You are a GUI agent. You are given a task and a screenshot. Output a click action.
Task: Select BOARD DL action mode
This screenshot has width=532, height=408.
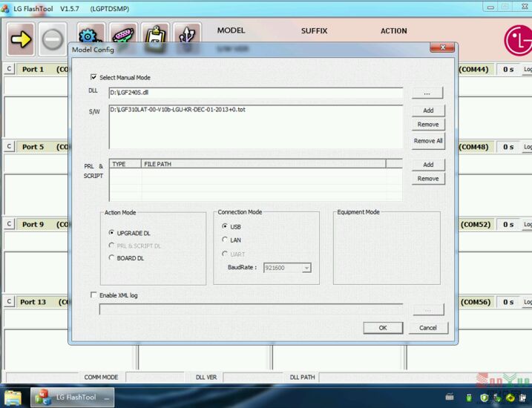coord(111,257)
